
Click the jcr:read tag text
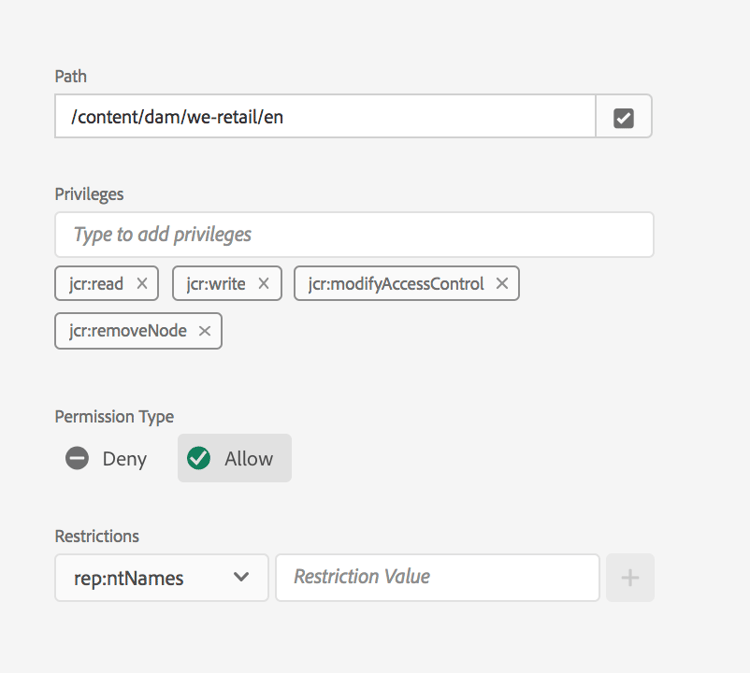tap(97, 284)
